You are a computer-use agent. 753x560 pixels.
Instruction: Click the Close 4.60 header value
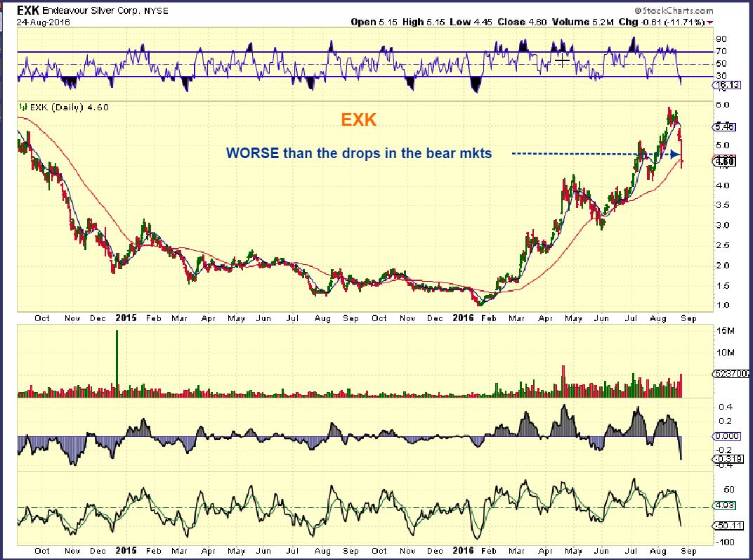(521, 22)
